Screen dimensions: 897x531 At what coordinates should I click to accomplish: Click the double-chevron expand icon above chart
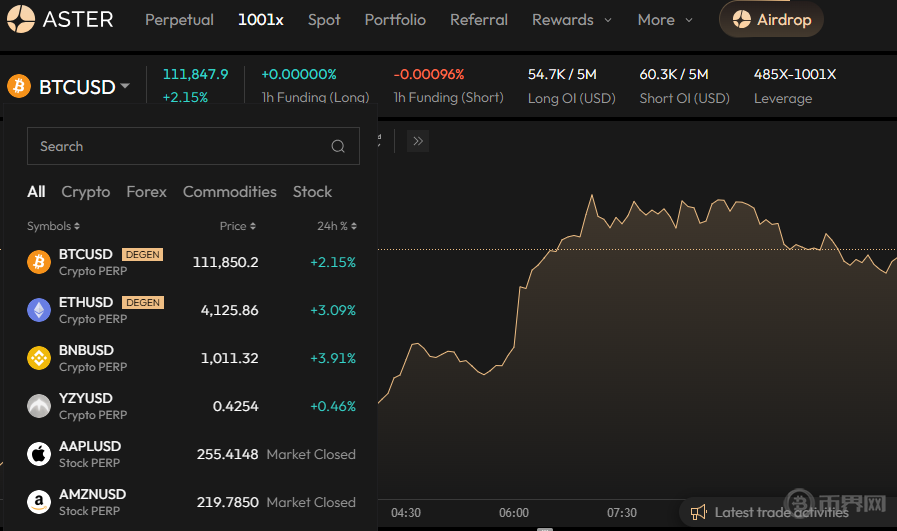tap(418, 141)
